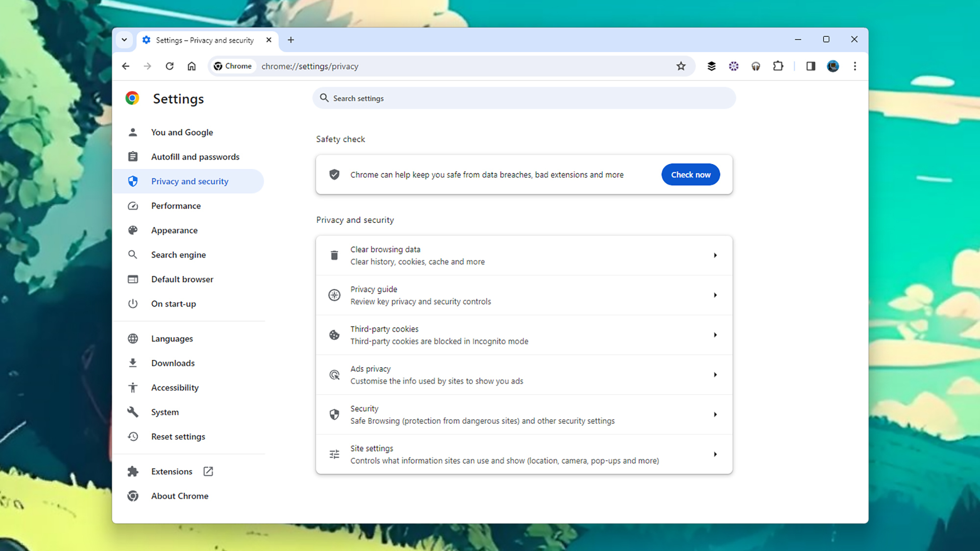Open Appearance settings
The height and width of the screenshot is (551, 980).
click(189, 230)
